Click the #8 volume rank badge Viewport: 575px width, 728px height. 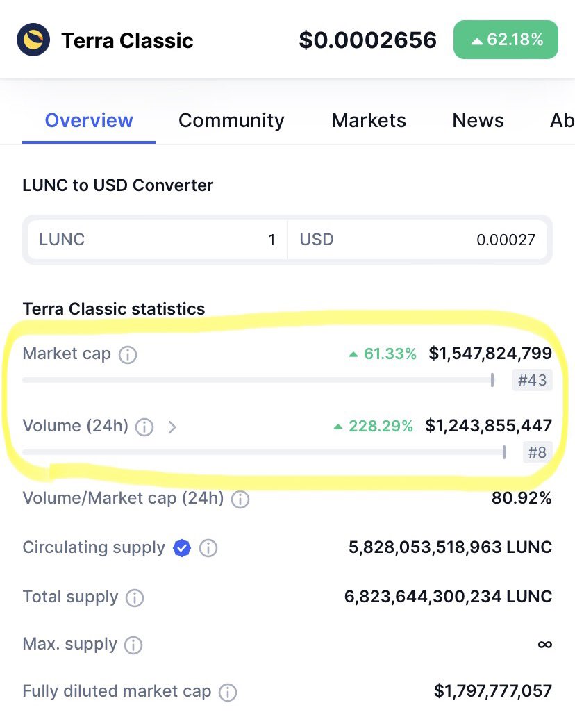(537, 452)
